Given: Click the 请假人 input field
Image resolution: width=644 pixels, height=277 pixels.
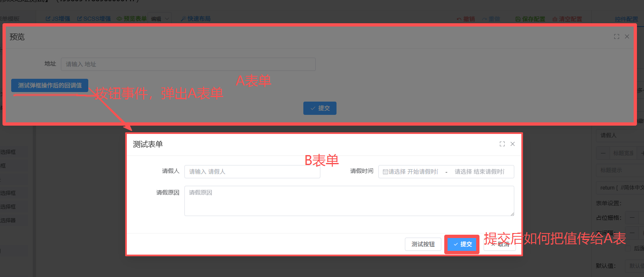Looking at the screenshot, I should 252,172.
